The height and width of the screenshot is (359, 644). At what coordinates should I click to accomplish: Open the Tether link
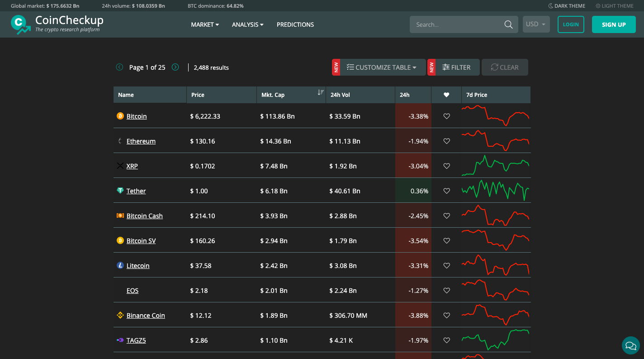pos(136,191)
